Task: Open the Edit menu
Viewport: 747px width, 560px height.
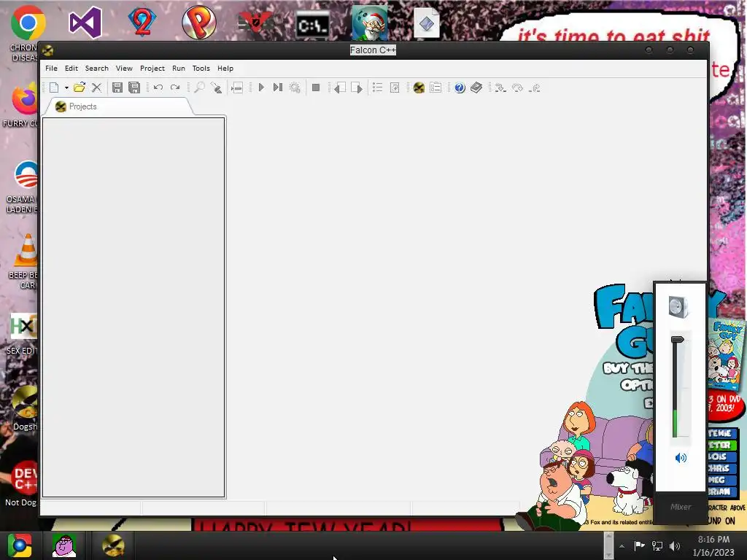Action: coord(71,68)
